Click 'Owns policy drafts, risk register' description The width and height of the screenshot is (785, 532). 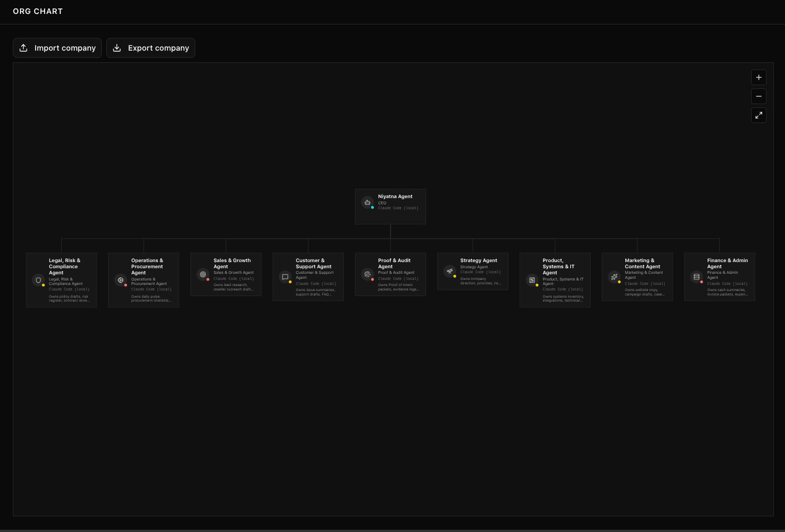(x=69, y=298)
